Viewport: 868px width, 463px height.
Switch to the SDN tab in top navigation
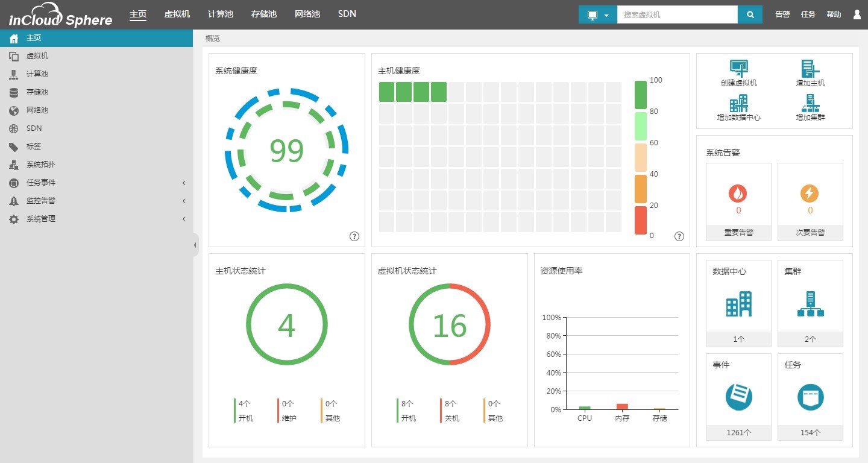pyautogui.click(x=347, y=14)
